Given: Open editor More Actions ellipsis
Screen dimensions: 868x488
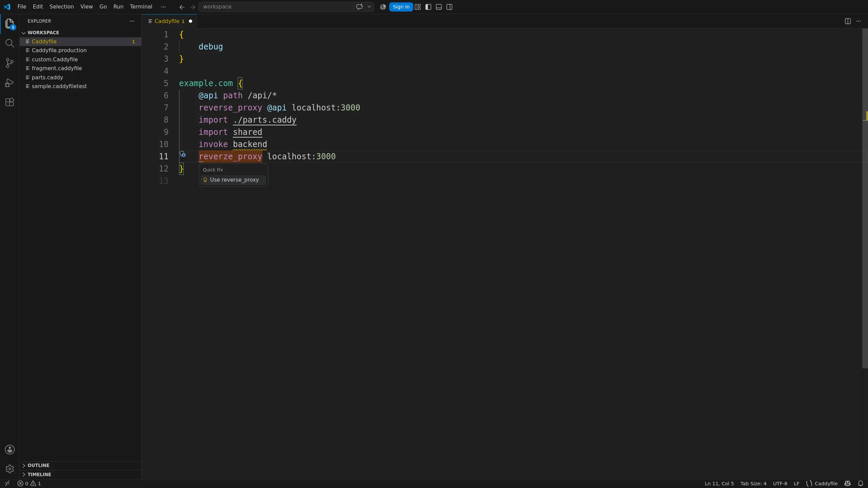Looking at the screenshot, I should 859,21.
